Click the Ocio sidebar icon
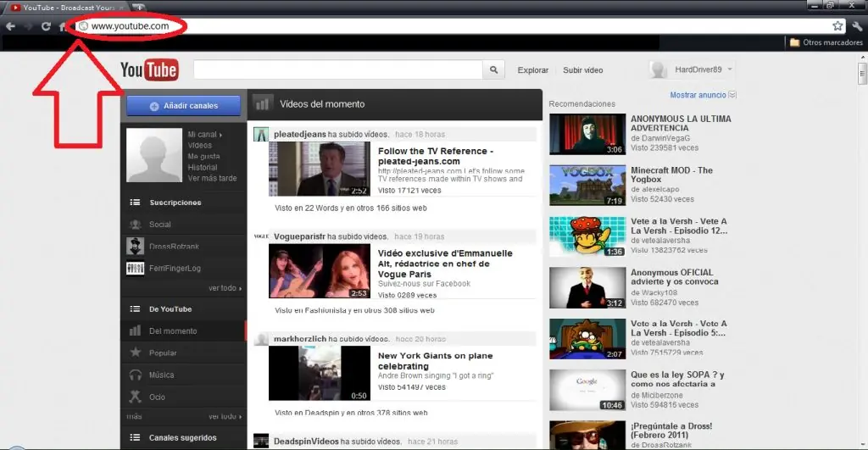Screen dimensions: 868x450 (x=135, y=397)
